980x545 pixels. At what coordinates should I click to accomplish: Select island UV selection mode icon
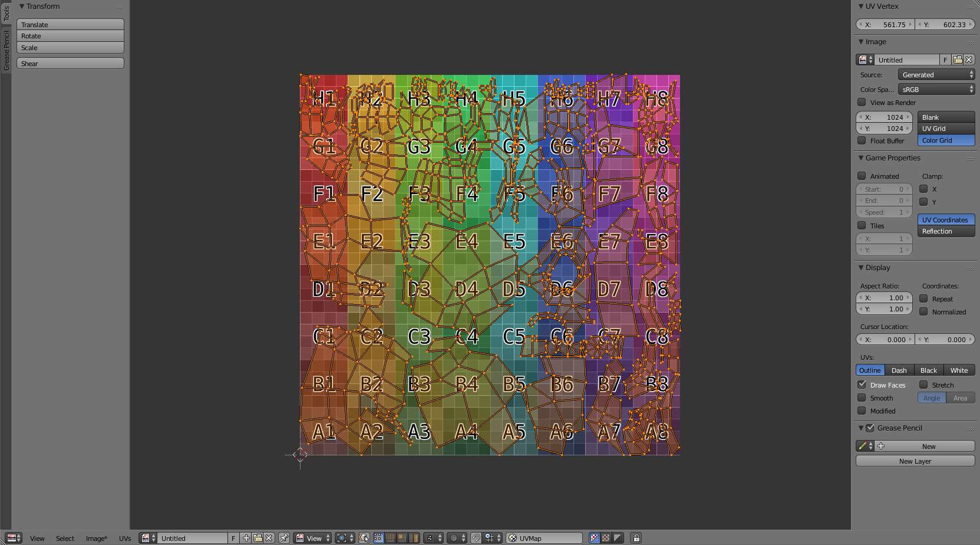(x=414, y=538)
